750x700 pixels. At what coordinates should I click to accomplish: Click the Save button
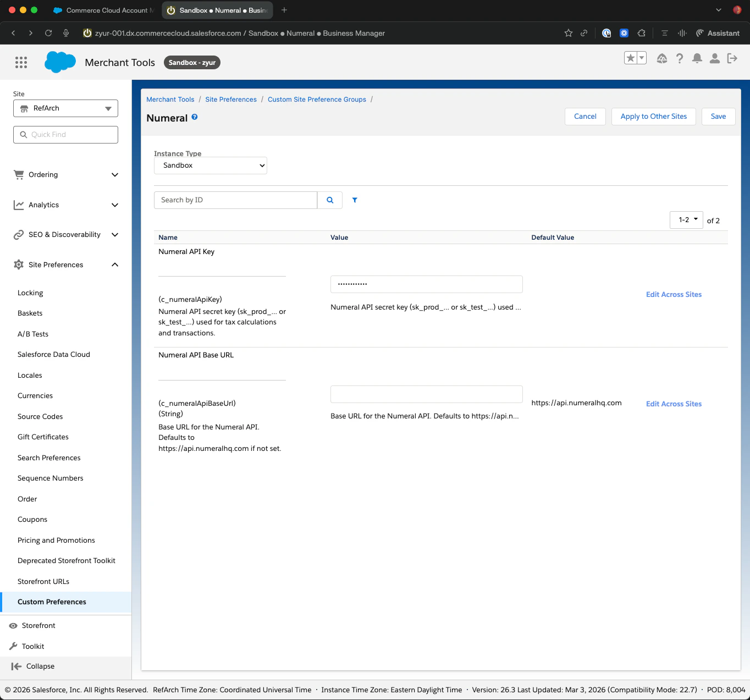pos(718,117)
